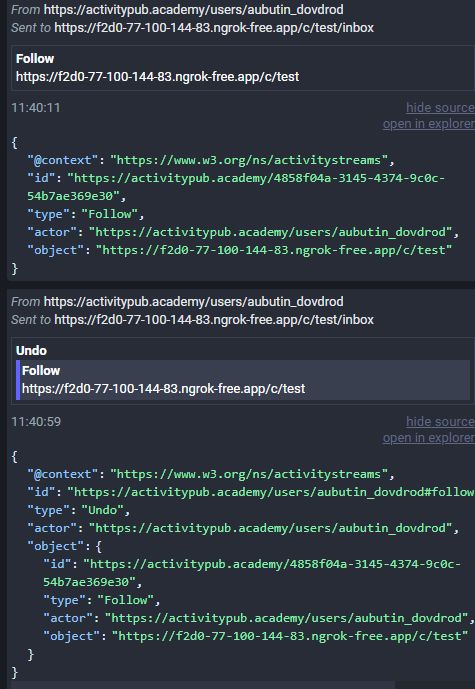Click "object" ngrok URL line in first JSON block

[x=240, y=250]
